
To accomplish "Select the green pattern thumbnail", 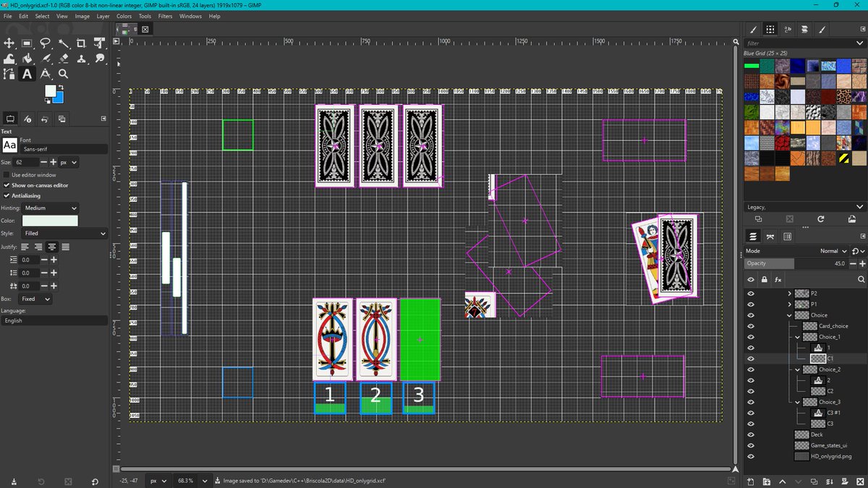I will coord(752,66).
